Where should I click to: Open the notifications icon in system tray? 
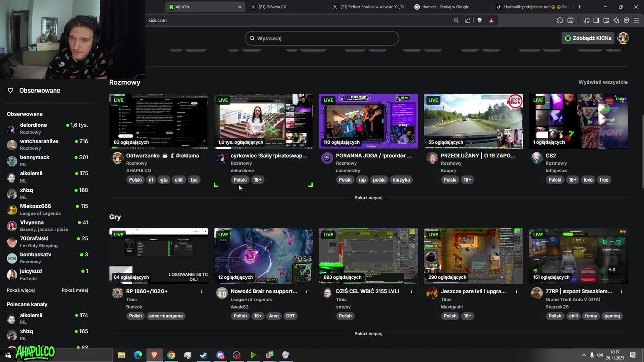633,355
